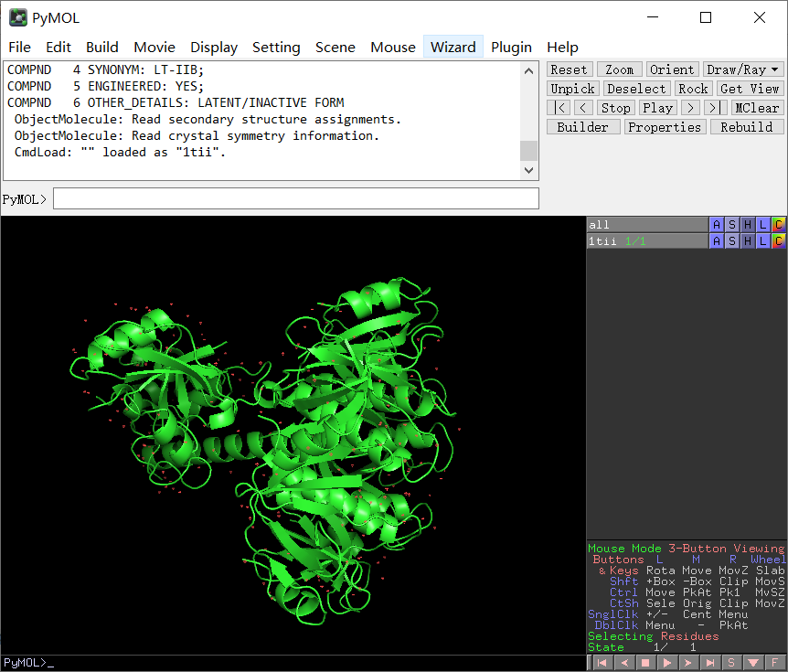Viewport: 788px width, 672px height.
Task: Open Label menu for 1tii object
Action: pyautogui.click(x=763, y=241)
